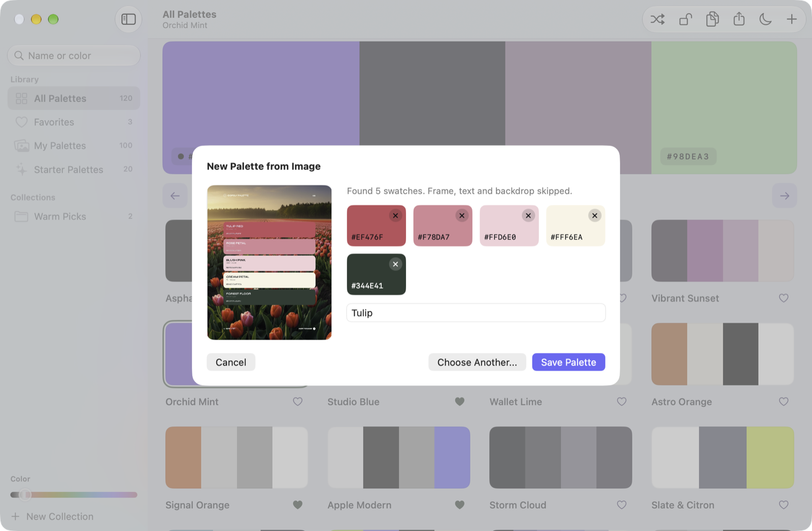Click the My Palettes stack icon
Image resolution: width=812 pixels, height=531 pixels.
tap(21, 146)
